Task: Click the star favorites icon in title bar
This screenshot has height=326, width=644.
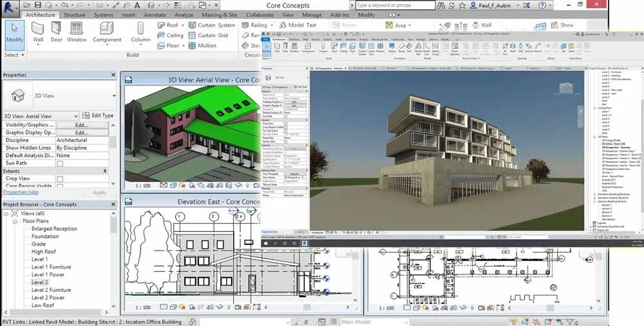Action: click(462, 5)
